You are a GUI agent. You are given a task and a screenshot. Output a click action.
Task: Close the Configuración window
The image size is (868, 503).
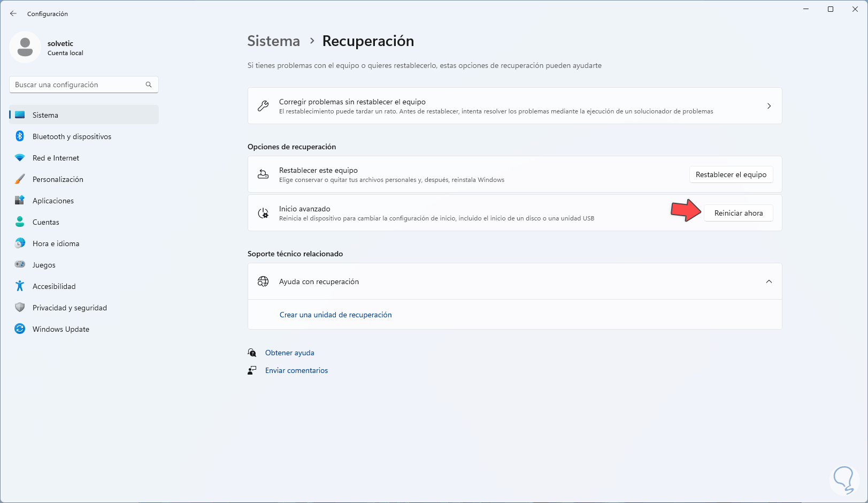point(855,9)
